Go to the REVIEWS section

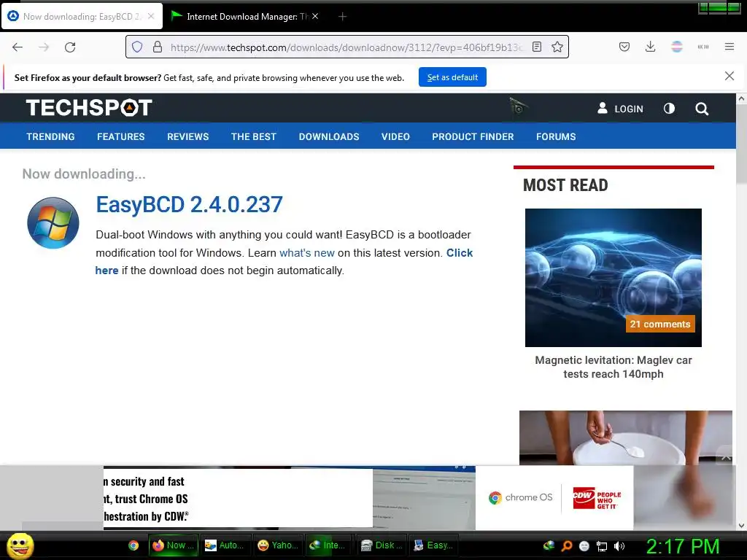pos(187,136)
